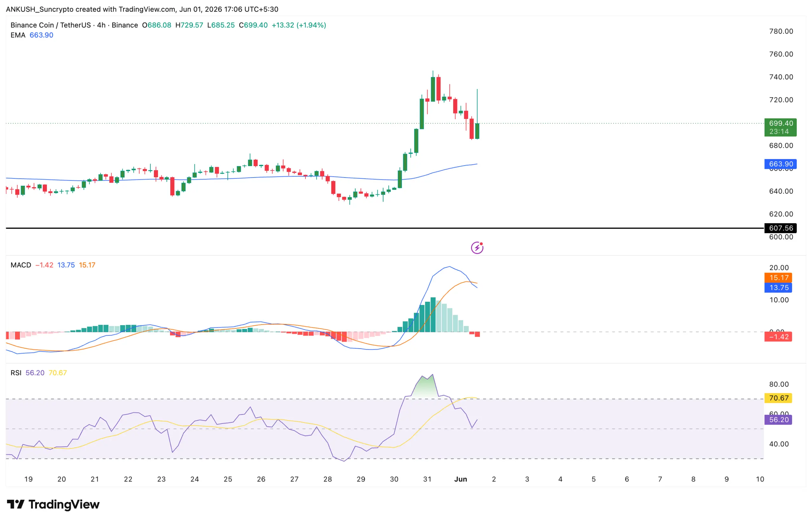Click the 740.00 price scale label
The image size is (812, 522).
pyautogui.click(x=781, y=77)
